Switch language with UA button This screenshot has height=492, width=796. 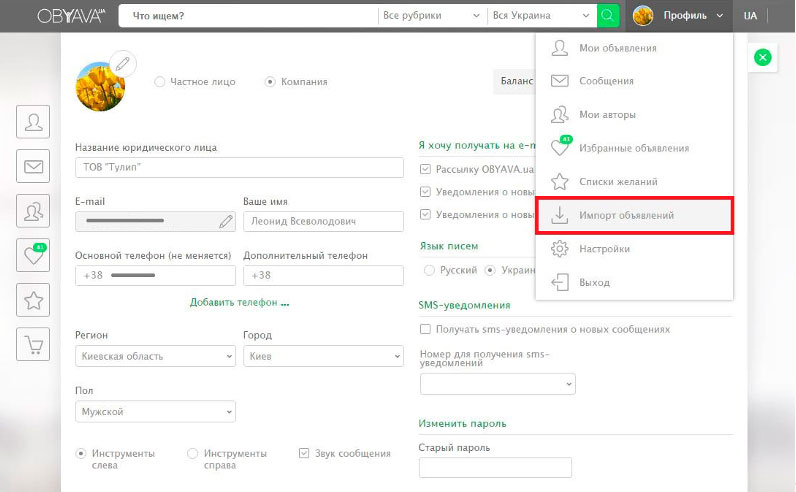click(x=750, y=16)
